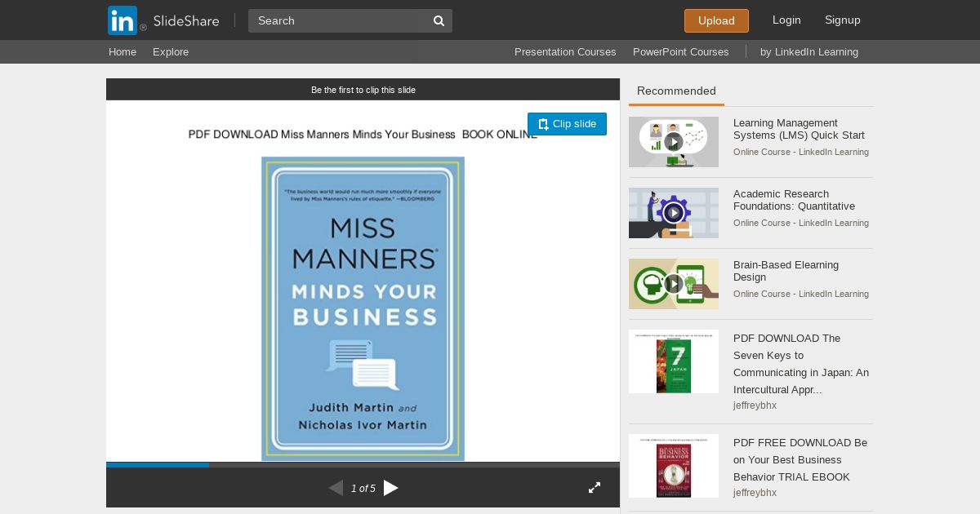Go to previous slide arrow
This screenshot has width=980, height=514.
pyautogui.click(x=336, y=488)
